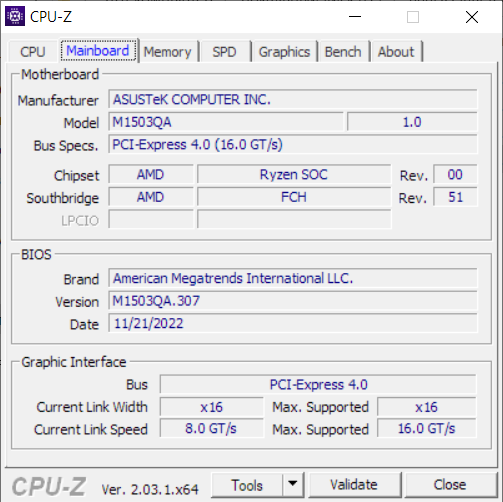Click the Tools button

(247, 485)
